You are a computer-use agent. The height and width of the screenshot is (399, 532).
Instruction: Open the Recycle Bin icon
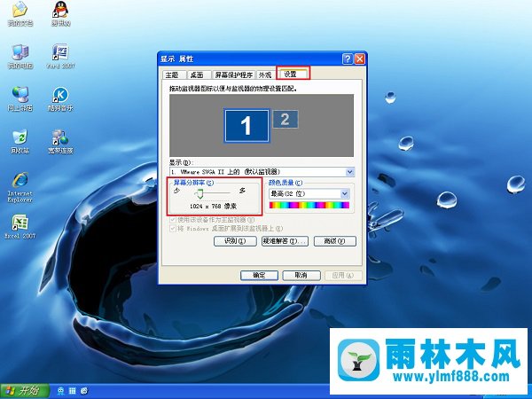(20, 141)
